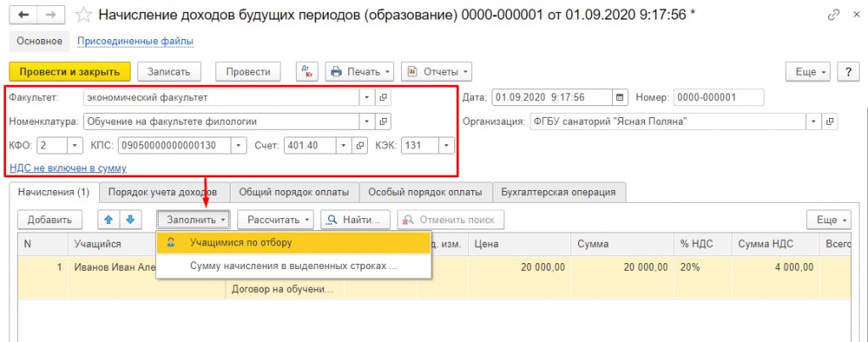The height and width of the screenshot is (342, 868).
Task: Expand the Номенклатура dropdown arrow
Action: point(364,121)
